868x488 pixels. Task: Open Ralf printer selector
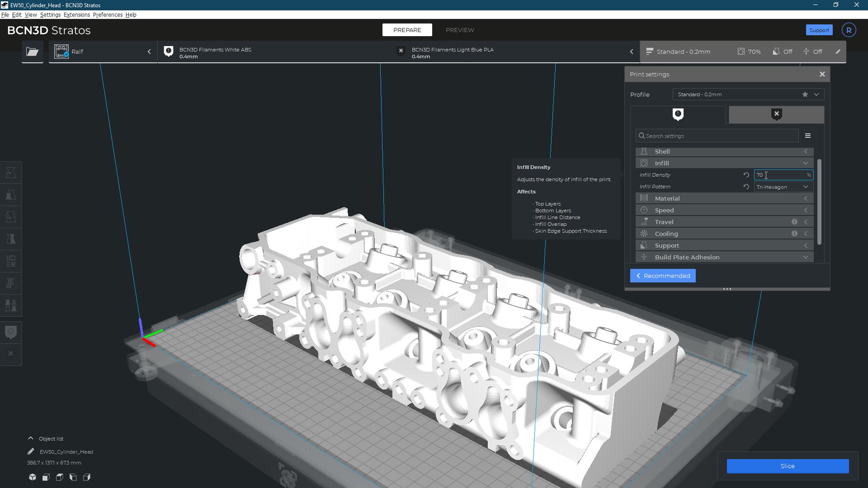pos(103,52)
